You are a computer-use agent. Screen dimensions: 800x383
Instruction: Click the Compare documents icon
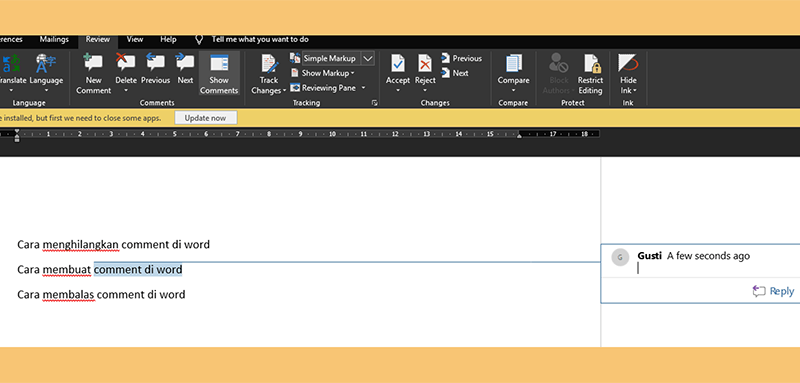pos(513,63)
